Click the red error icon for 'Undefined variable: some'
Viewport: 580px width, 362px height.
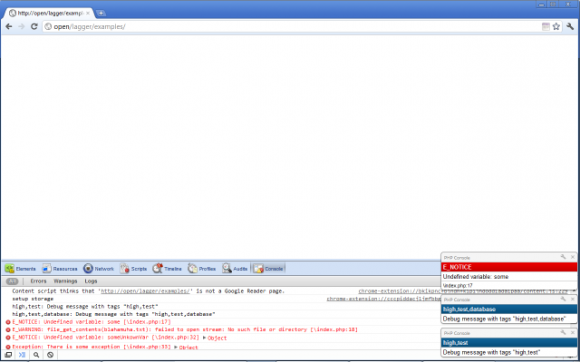[8, 322]
